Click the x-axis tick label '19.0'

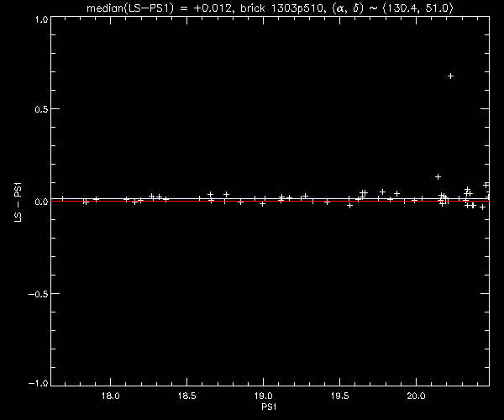(263, 396)
